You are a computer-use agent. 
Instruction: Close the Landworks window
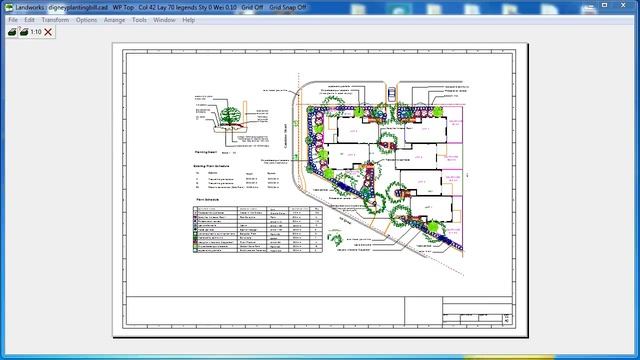pos(623,5)
